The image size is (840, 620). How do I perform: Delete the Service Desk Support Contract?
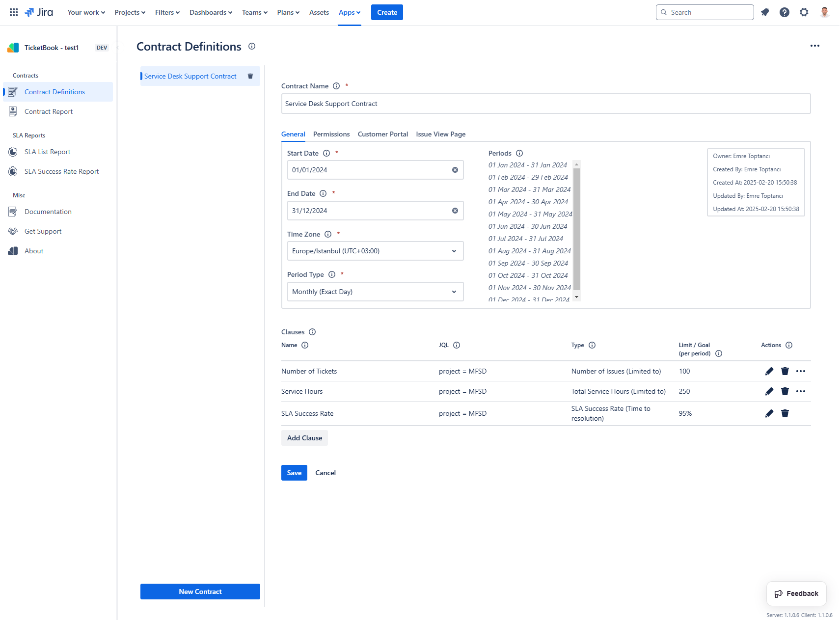(x=250, y=76)
